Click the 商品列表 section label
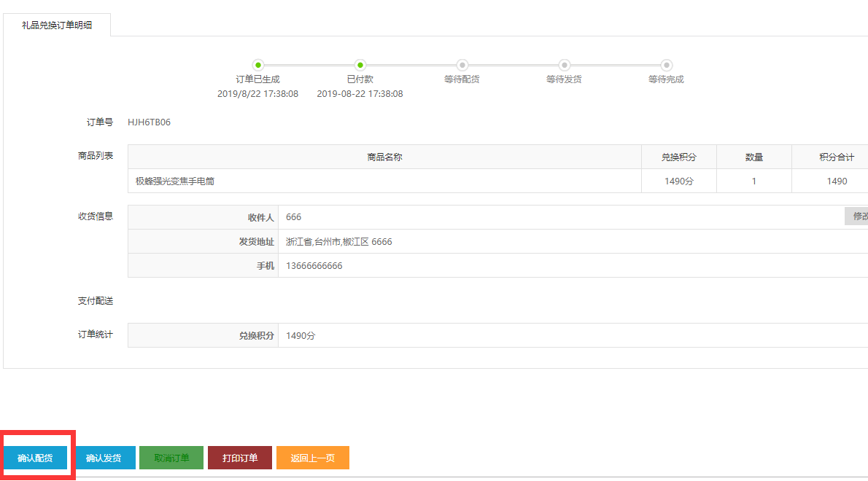This screenshot has width=868, height=481. coord(96,156)
